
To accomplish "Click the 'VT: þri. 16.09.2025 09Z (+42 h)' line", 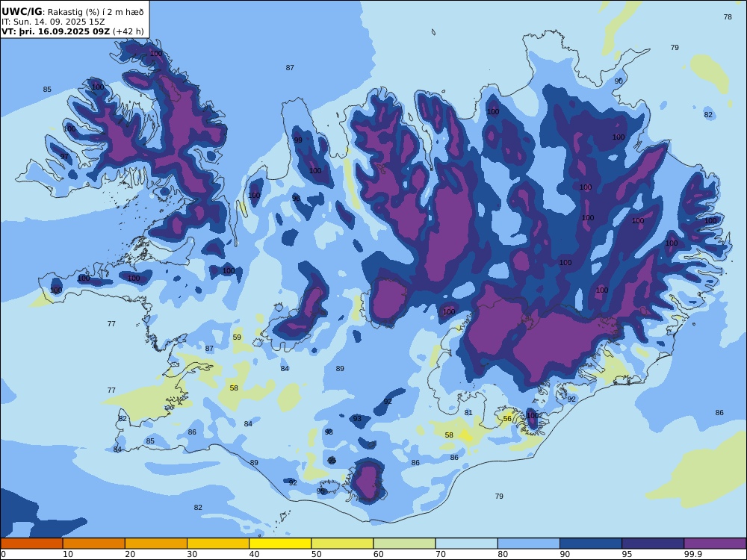I will 72,31.
